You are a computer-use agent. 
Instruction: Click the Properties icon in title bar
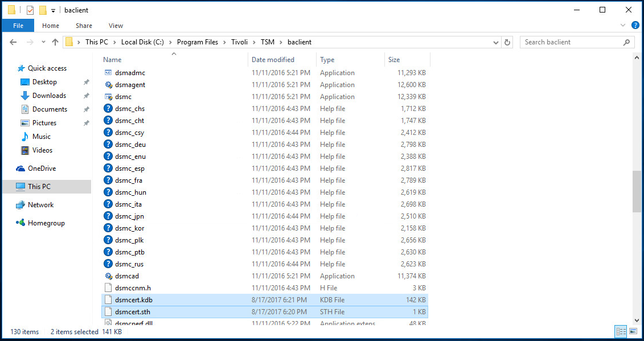[30, 10]
